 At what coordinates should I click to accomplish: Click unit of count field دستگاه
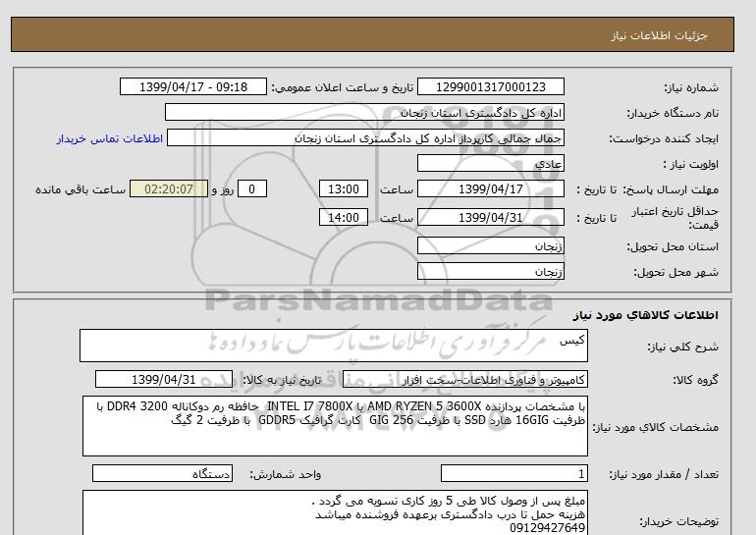pyautogui.click(x=162, y=474)
